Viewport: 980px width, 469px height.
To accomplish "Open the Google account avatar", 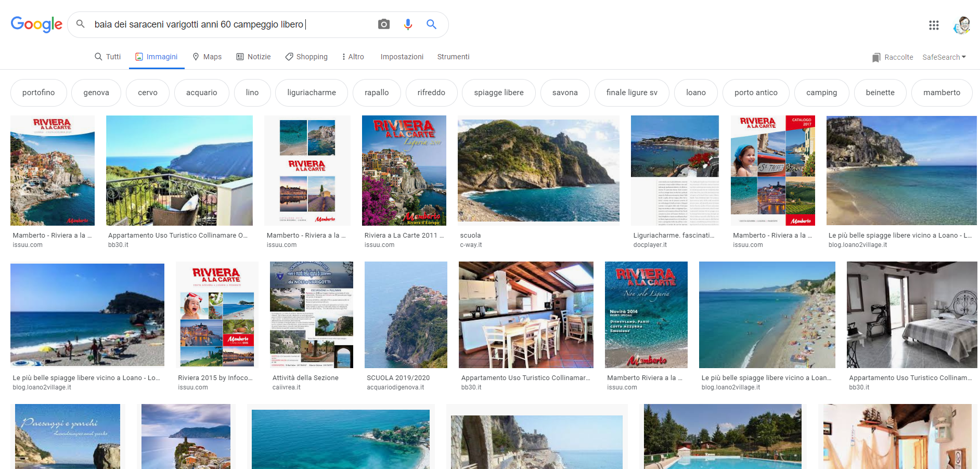I will point(962,25).
